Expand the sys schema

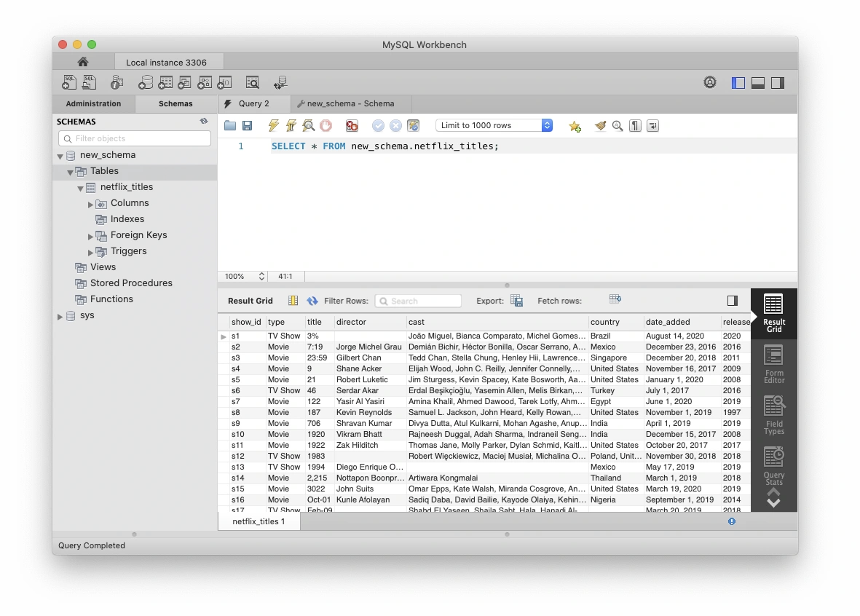pyautogui.click(x=60, y=315)
